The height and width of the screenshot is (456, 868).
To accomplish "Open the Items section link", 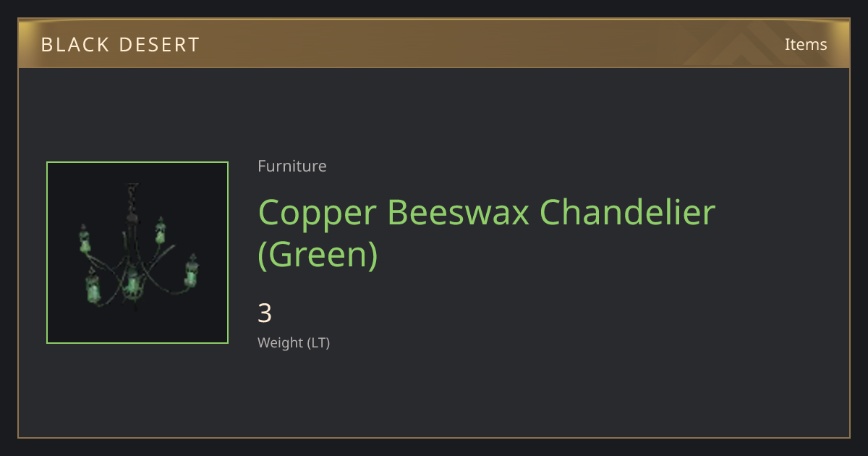I will pyautogui.click(x=806, y=44).
